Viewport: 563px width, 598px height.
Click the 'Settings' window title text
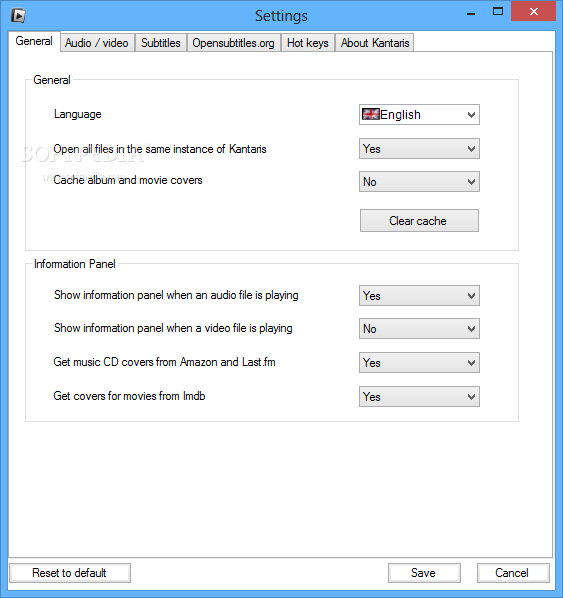click(x=281, y=16)
